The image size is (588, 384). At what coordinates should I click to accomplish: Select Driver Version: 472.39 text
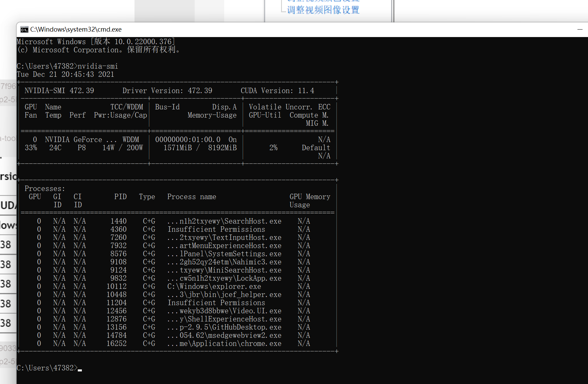167,91
